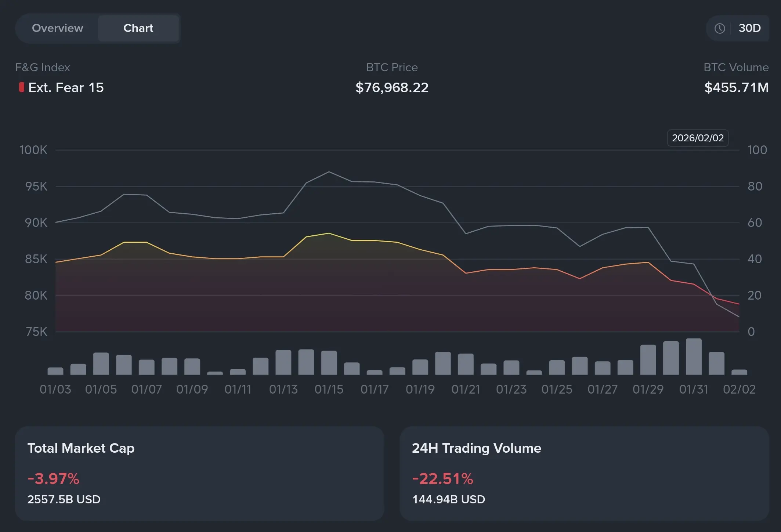The image size is (781, 532).
Task: Click the -22.51% trading volume change
Action: (x=442, y=479)
